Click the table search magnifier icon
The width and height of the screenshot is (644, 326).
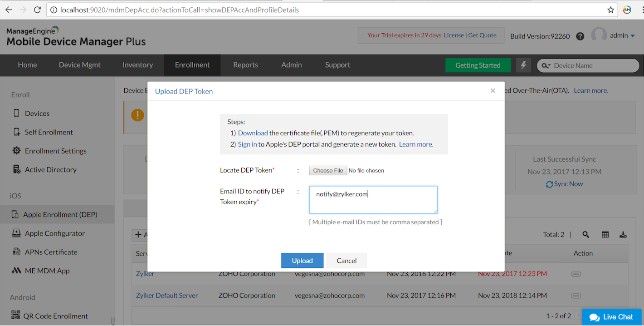(x=586, y=234)
